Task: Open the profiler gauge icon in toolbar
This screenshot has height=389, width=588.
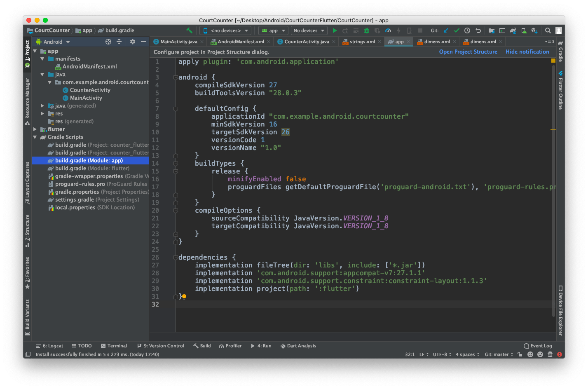Action: 388,30
